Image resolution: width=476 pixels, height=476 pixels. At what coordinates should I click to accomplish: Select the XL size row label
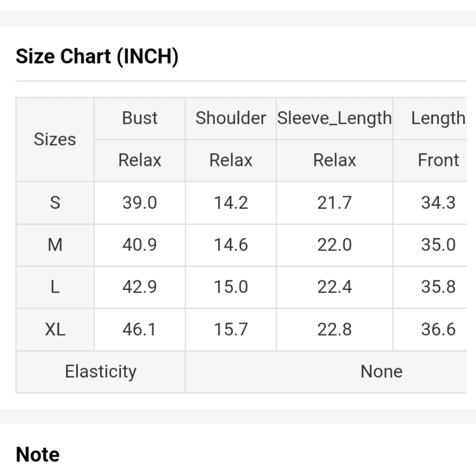coord(55,329)
